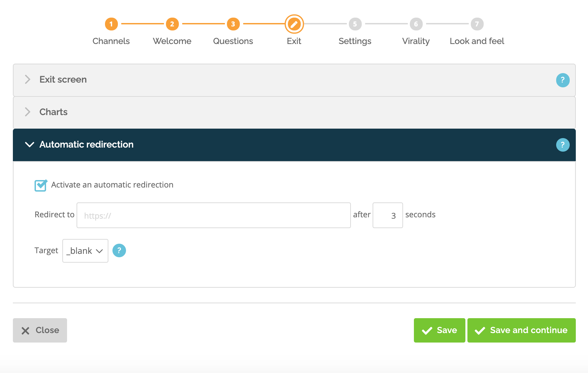Click the Activate an automatic redirection label
The image size is (588, 373).
(x=112, y=185)
